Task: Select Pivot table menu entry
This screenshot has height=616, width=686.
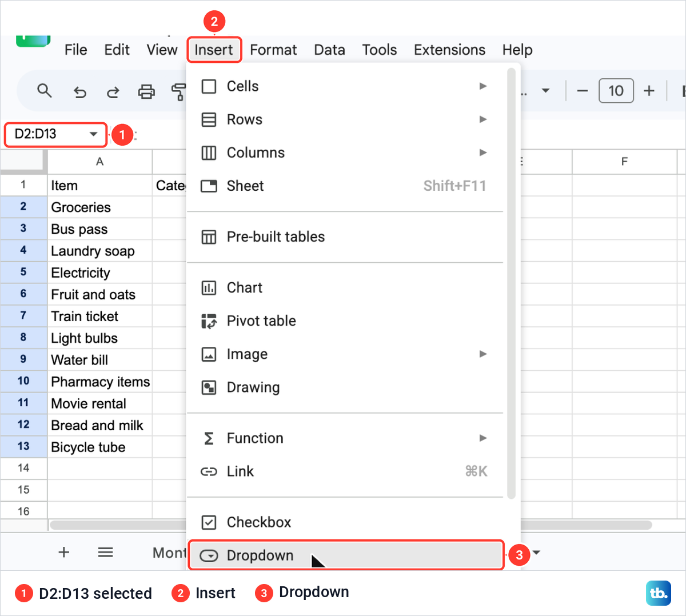Action: click(345, 321)
